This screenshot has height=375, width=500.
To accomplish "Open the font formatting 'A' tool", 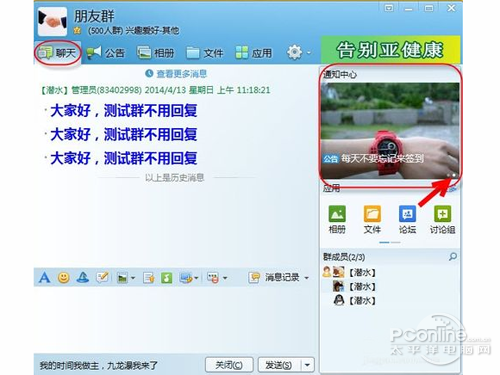I will (44, 277).
